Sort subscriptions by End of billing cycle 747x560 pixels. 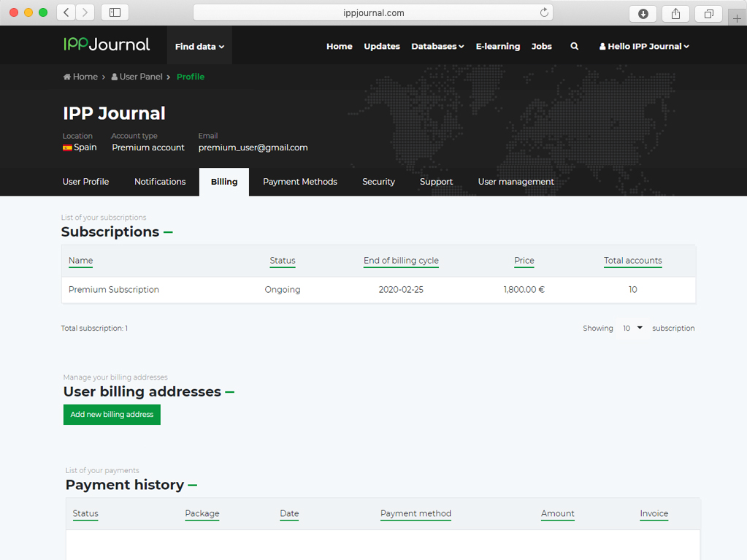(x=401, y=261)
